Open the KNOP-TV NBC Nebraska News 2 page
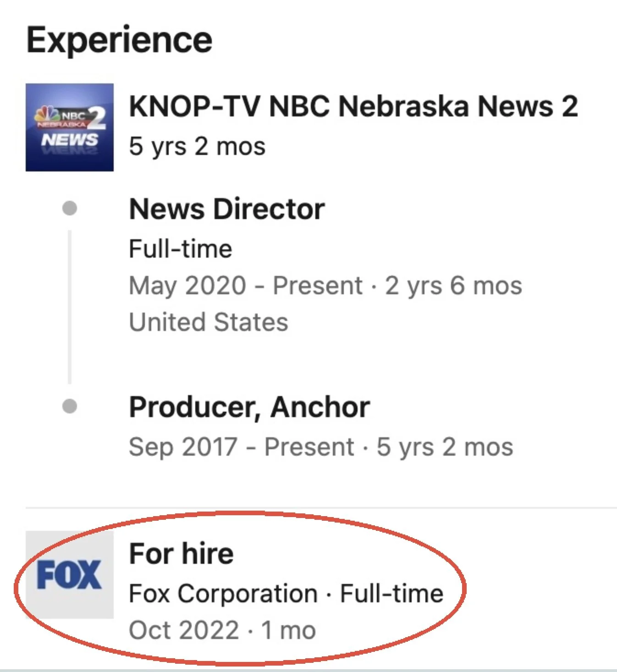Screen dimensions: 617x672 [353, 106]
